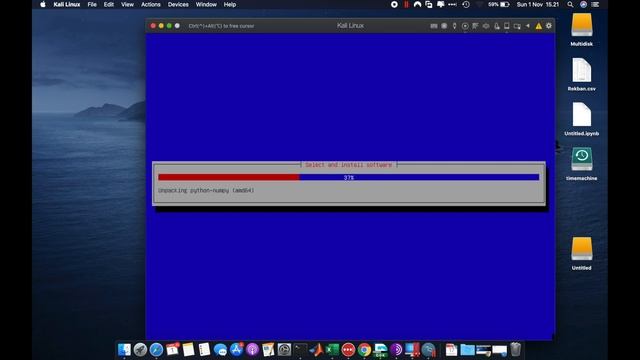Open Finder from the Dock
Screen dimensions: 640x360
[124, 349]
